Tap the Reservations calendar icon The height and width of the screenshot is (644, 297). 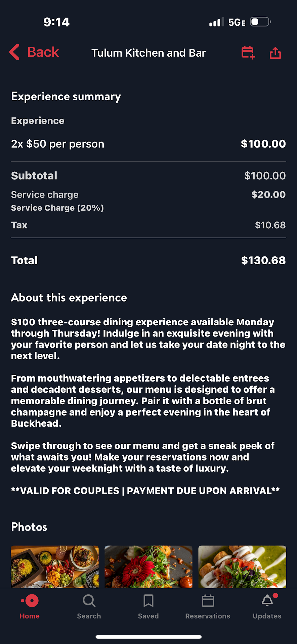point(208,601)
